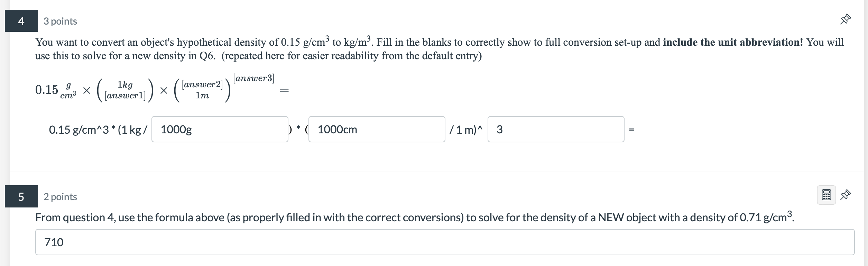Select the question 4 number badge
The height and width of the screenshot is (266, 868).
pos(21,21)
